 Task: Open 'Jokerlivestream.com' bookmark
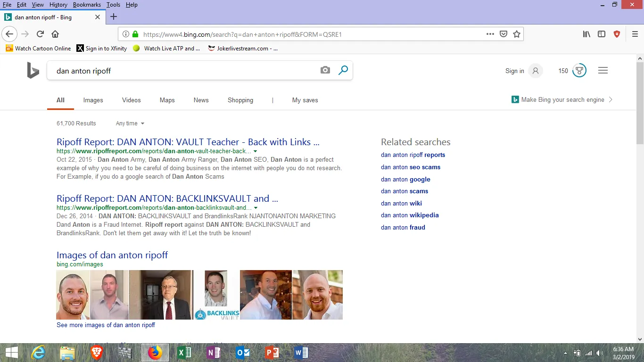[x=243, y=49]
